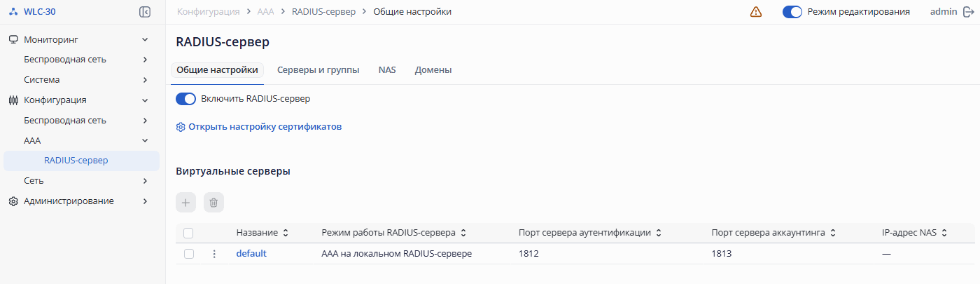Image resolution: width=980 pixels, height=284 pixels.
Task: Switch to the Серверы и группы tab
Action: 318,70
